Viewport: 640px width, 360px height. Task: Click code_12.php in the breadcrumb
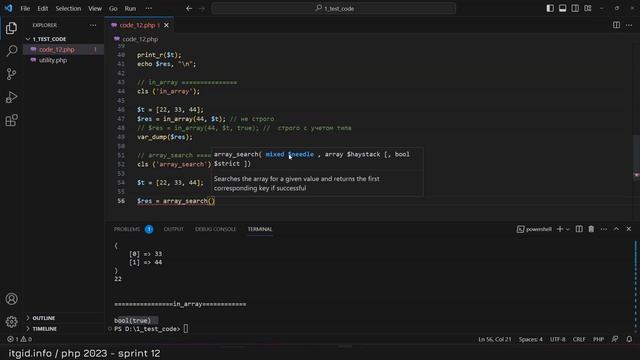tap(140, 39)
